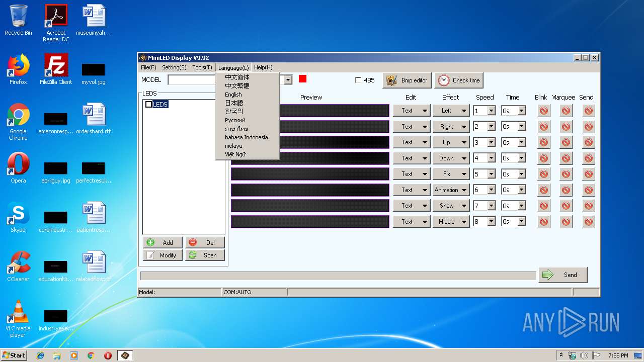Open the Left effect dropdown
Viewport: 644px width, 362px height.
coord(451,111)
